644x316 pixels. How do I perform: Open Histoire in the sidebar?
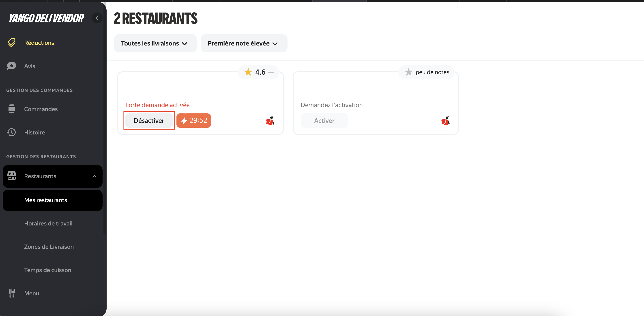point(34,132)
